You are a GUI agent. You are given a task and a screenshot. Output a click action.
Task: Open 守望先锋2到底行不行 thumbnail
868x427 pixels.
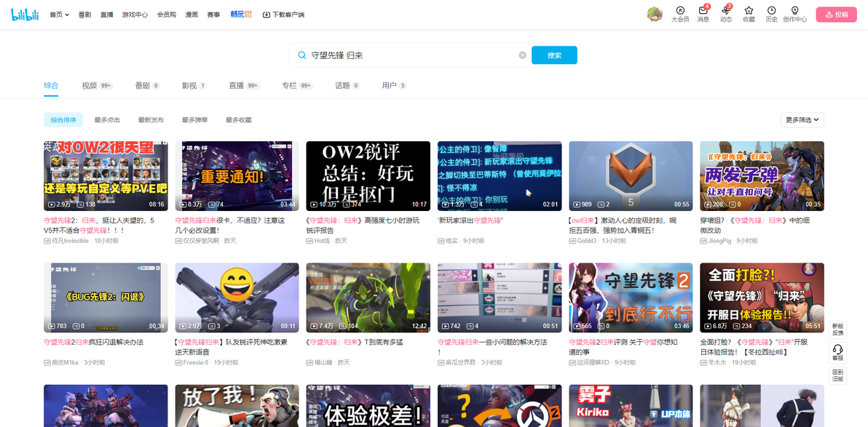click(631, 298)
